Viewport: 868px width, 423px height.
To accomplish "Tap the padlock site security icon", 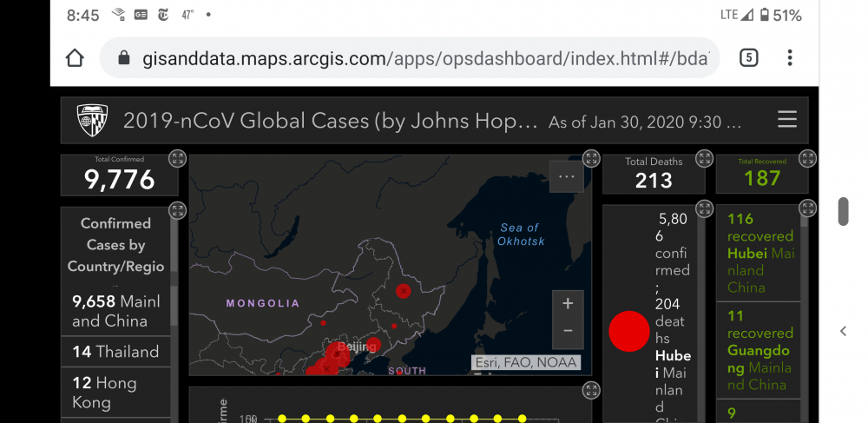I will tap(124, 57).
